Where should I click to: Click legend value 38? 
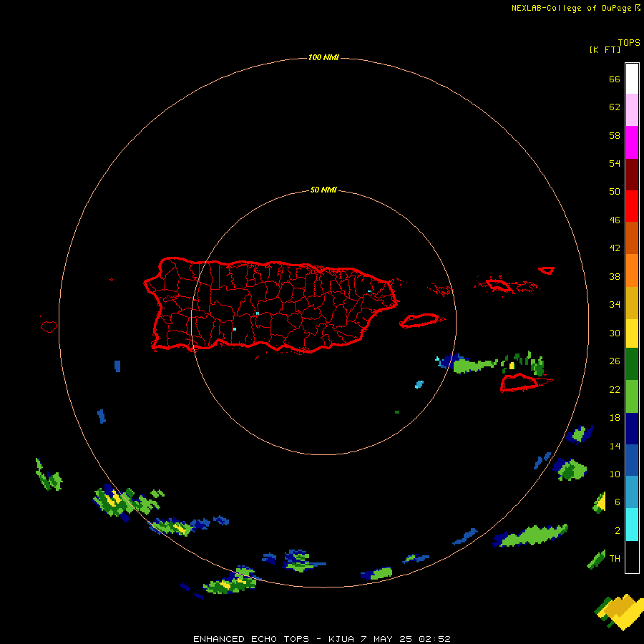[x=615, y=277]
